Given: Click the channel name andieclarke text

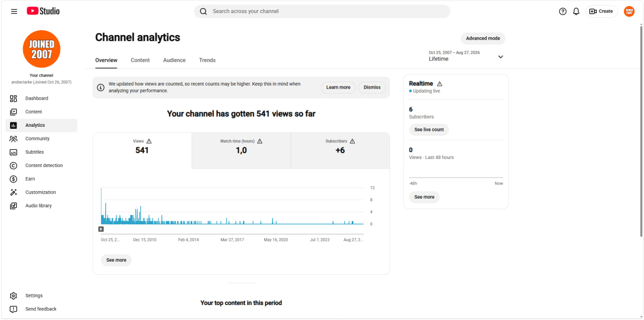Looking at the screenshot, I should coord(42,82).
